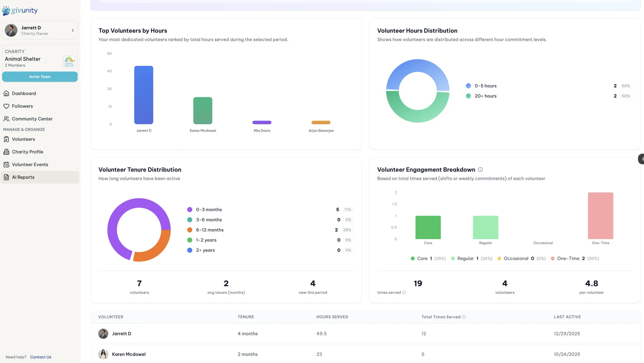The height and width of the screenshot is (363, 644).
Task: Click the Charity Profile icon
Action: point(7,152)
